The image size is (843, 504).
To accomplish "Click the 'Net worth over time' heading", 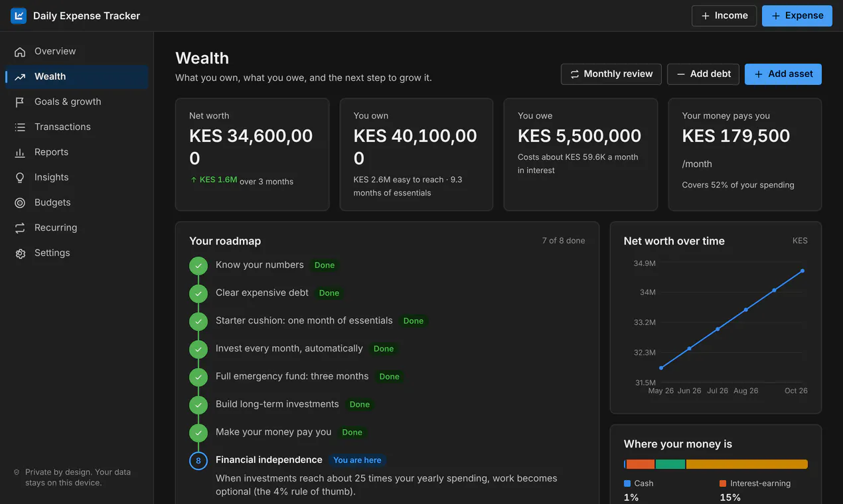I will pyautogui.click(x=674, y=241).
